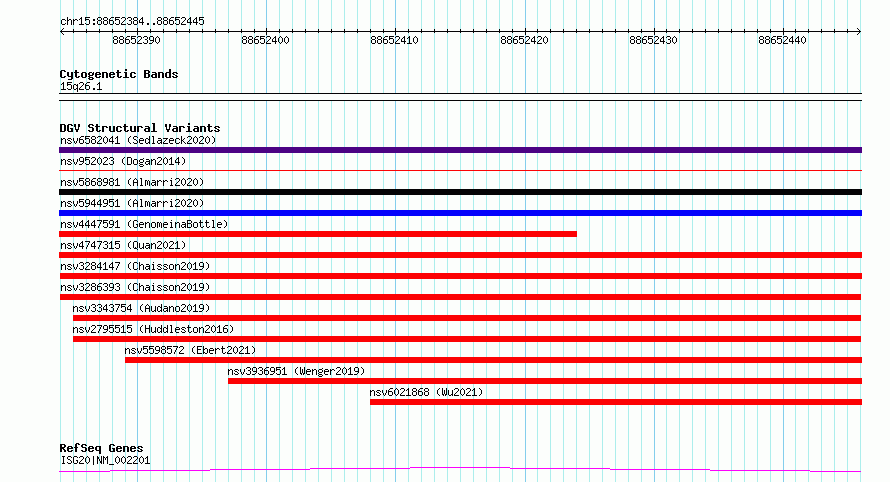
Task: Click the red nsv3936951 Wenger2019 bar
Action: click(x=545, y=381)
